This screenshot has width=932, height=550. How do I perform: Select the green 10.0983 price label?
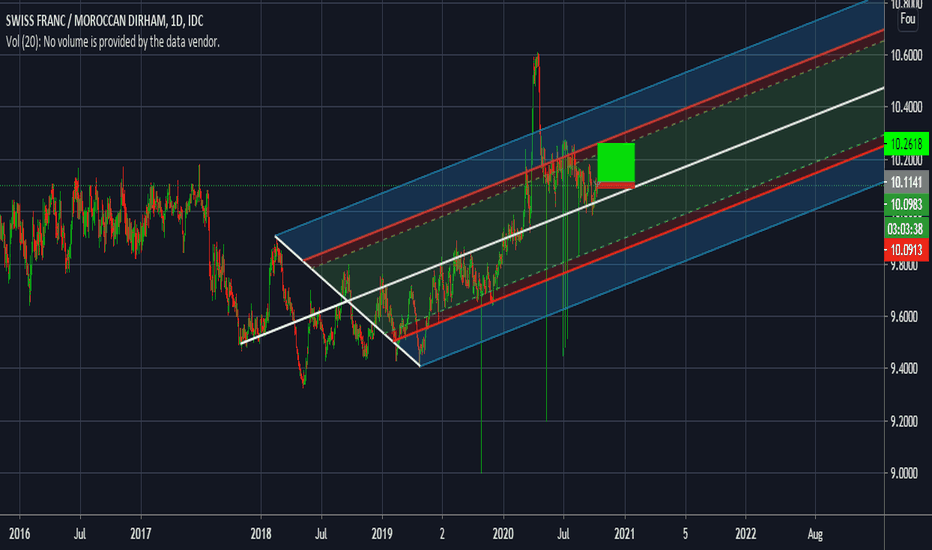[906, 205]
